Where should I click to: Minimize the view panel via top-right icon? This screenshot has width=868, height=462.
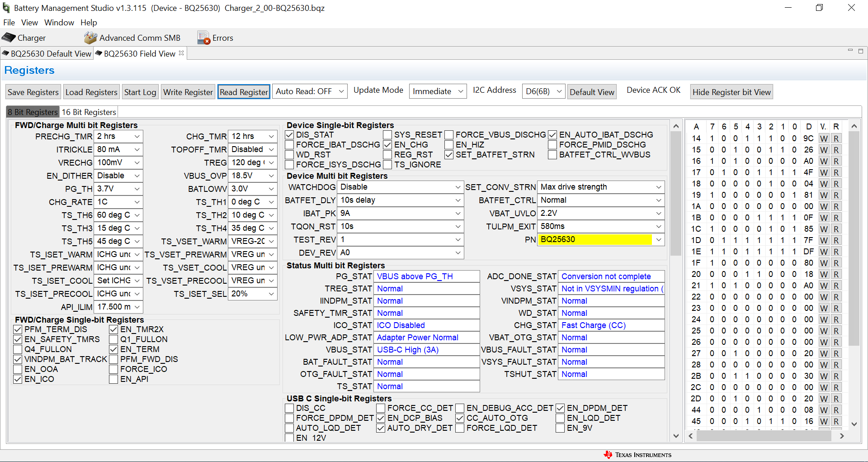click(x=850, y=51)
